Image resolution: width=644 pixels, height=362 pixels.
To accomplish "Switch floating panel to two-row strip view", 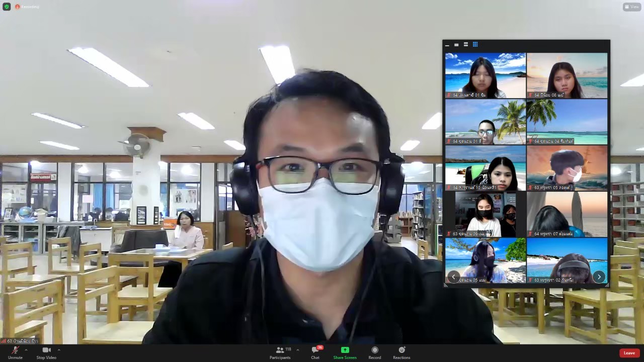I will [466, 45].
